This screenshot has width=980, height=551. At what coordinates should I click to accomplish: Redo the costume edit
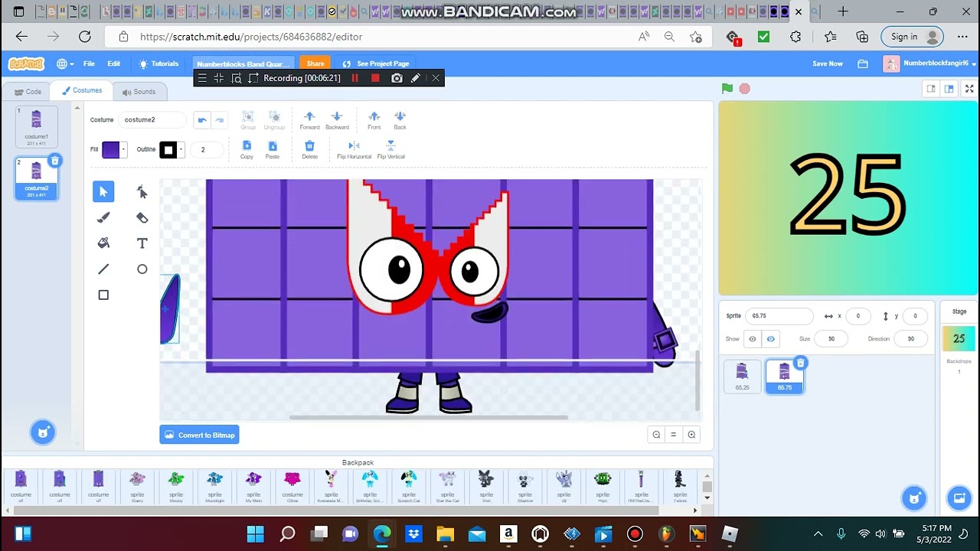[x=220, y=119]
